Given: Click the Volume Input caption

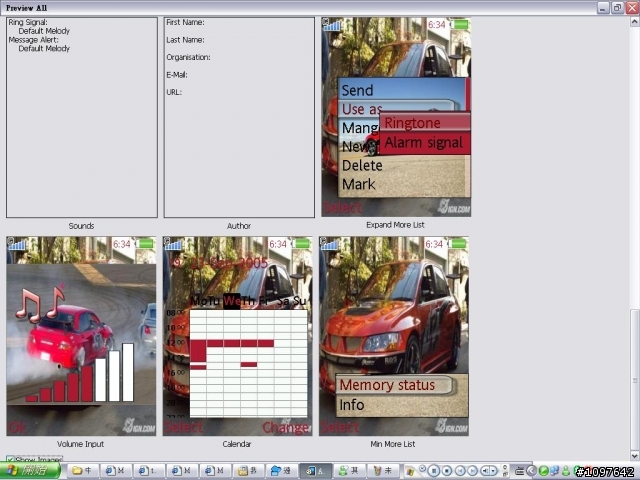Looking at the screenshot, I should click(81, 444).
